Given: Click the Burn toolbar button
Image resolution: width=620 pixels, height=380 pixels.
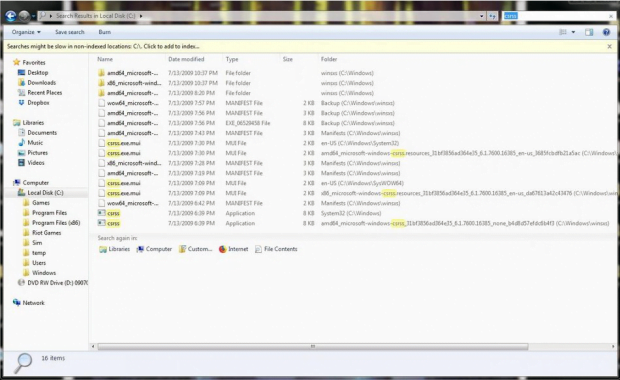Looking at the screenshot, I should click(104, 32).
